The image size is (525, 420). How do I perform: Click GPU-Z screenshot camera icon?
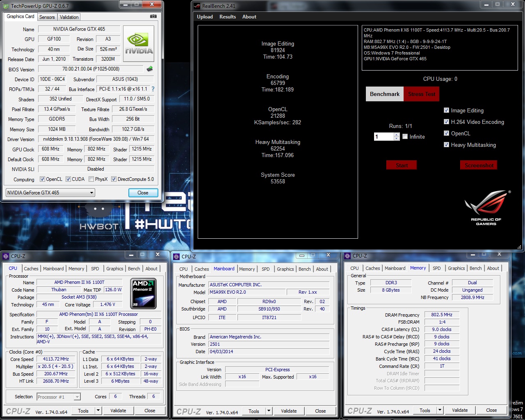153,16
